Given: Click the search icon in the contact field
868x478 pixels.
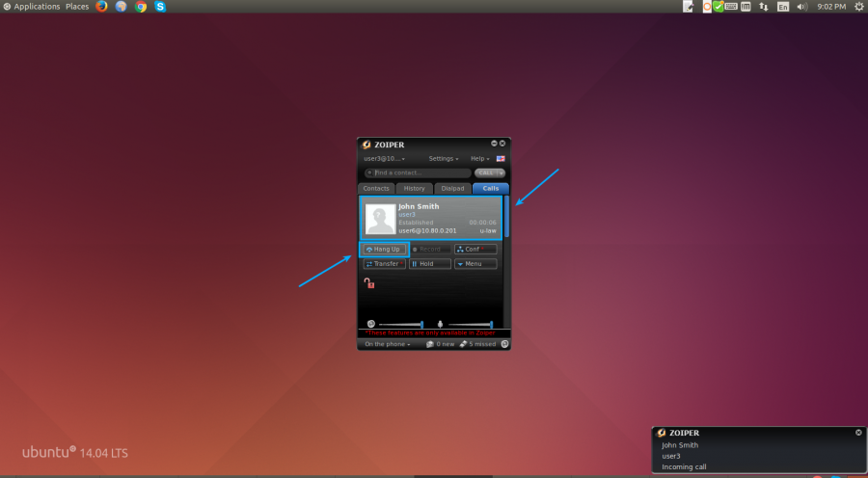Looking at the screenshot, I should click(x=369, y=173).
